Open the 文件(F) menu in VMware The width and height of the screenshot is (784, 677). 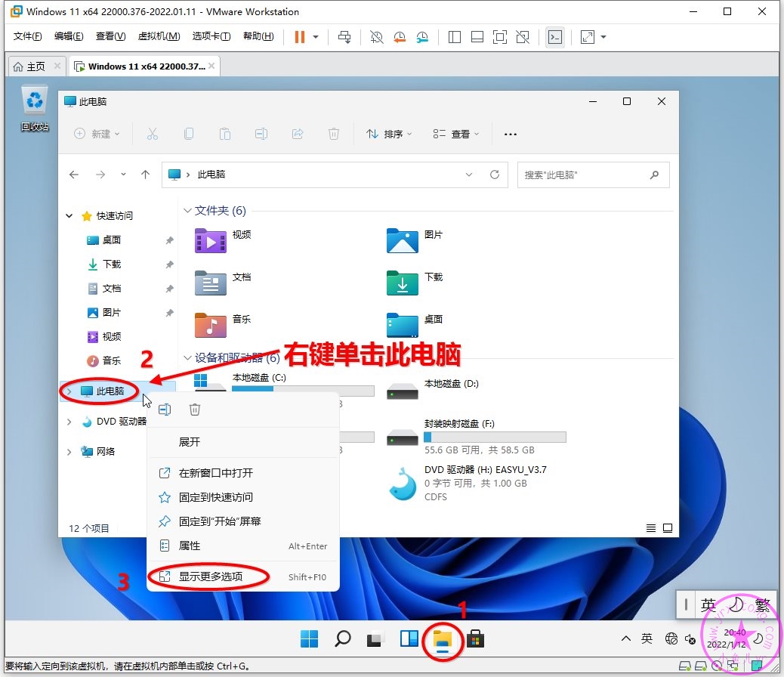[x=27, y=36]
